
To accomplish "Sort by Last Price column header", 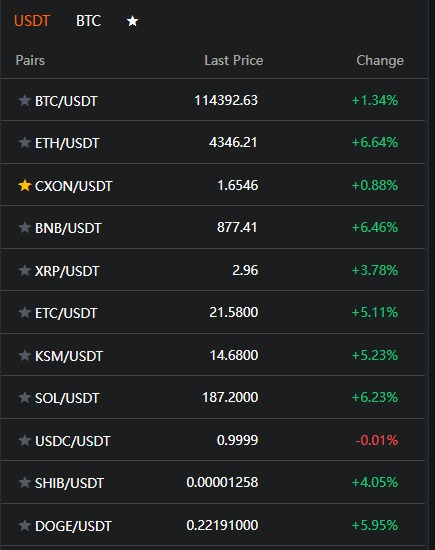I will [x=234, y=60].
